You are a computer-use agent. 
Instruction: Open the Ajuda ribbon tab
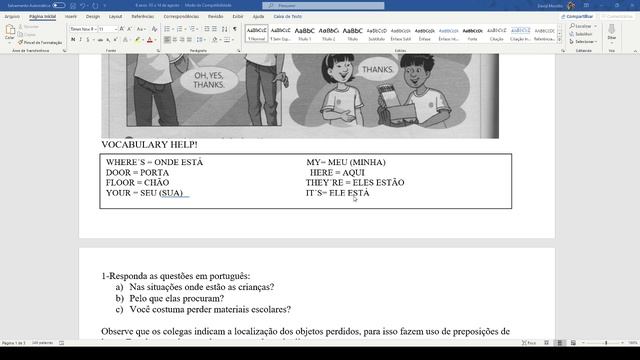coord(258,16)
